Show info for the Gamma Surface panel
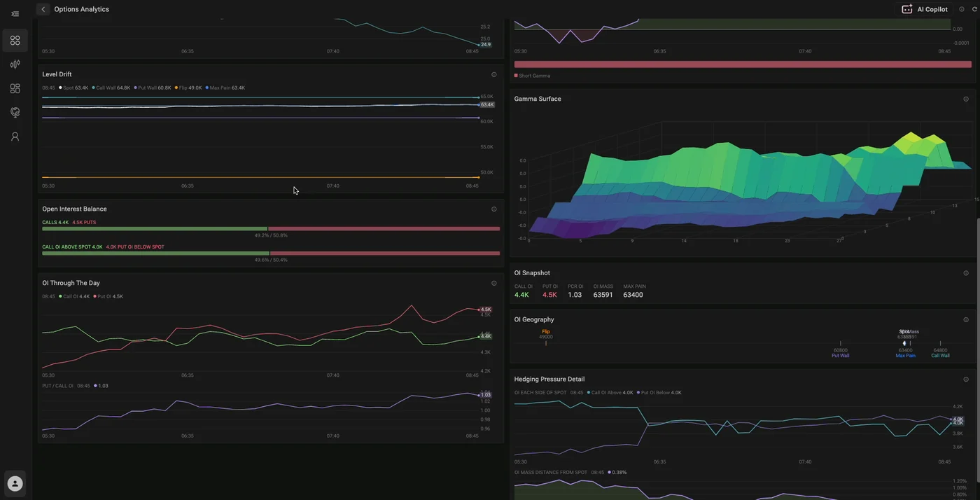Screen dimensions: 980x500 coord(966,99)
